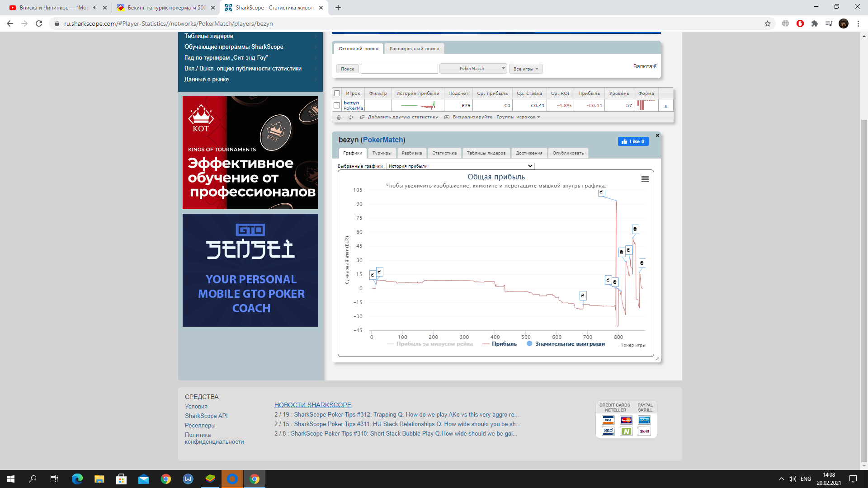The height and width of the screenshot is (488, 868).
Task: Expand Обучающие программы SharkScope sidebar item
Action: point(250,47)
